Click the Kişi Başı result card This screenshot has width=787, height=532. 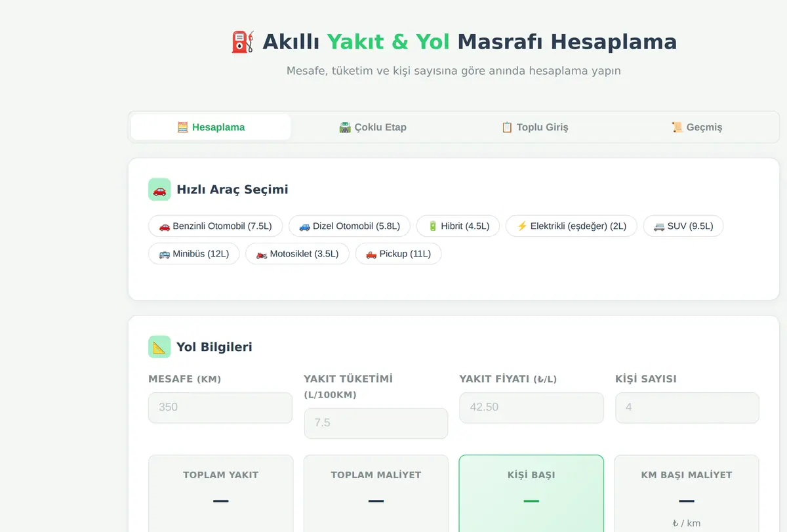[531, 493]
